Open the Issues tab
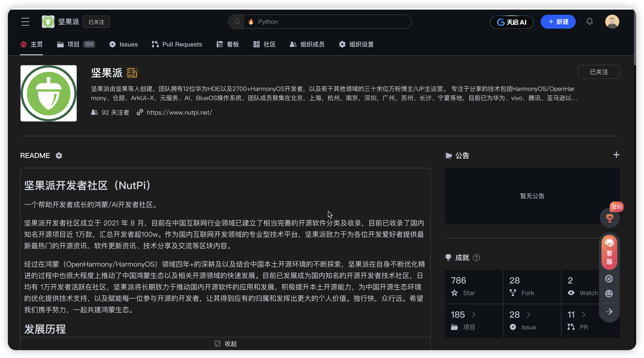The image size is (644, 358). coord(123,44)
